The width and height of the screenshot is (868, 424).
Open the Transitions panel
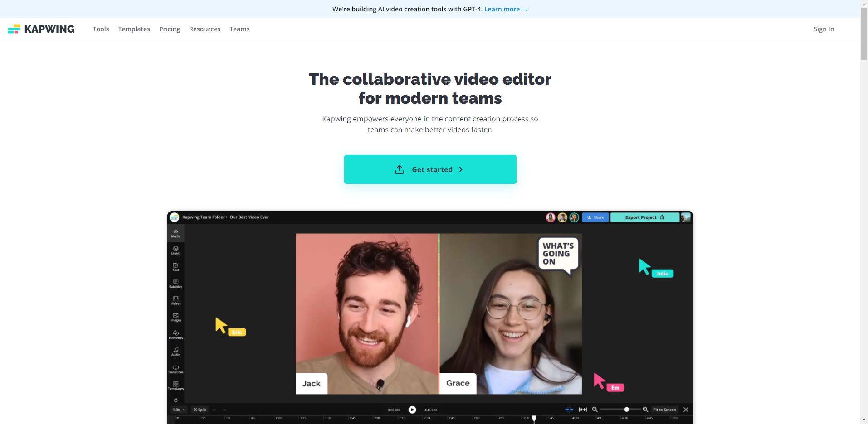click(x=176, y=369)
